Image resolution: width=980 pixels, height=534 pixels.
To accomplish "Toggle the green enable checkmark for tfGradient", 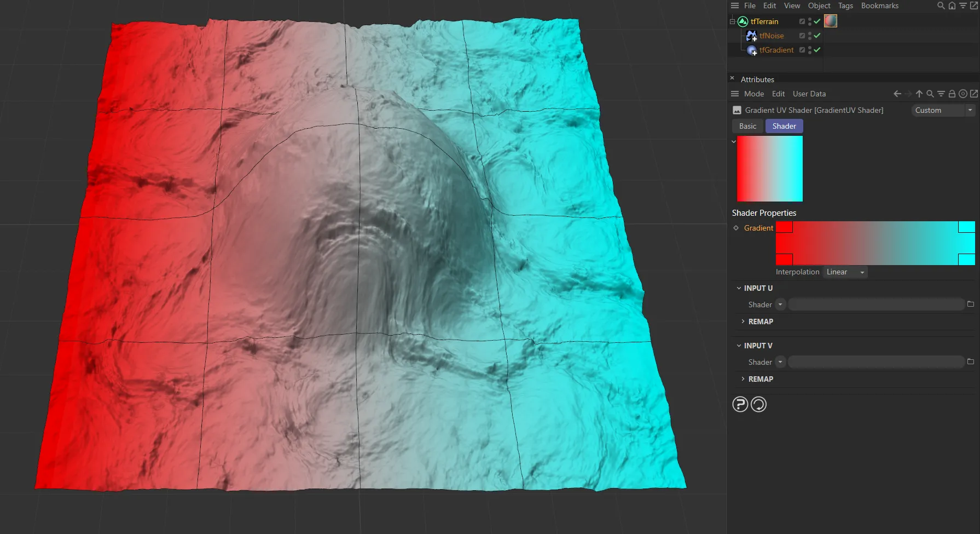I will 817,50.
